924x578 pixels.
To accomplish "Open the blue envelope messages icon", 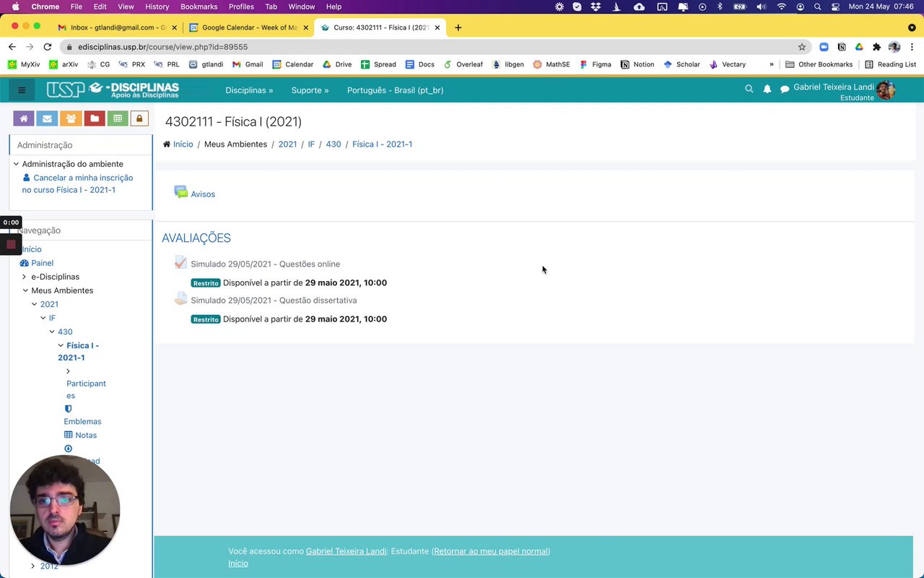I will [47, 118].
